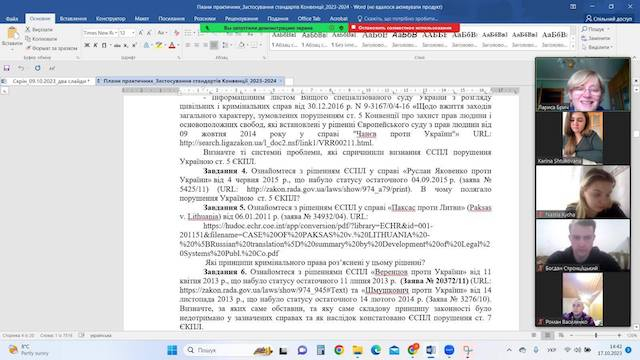Open the Рецензування ribbon tab

[x=241, y=18]
